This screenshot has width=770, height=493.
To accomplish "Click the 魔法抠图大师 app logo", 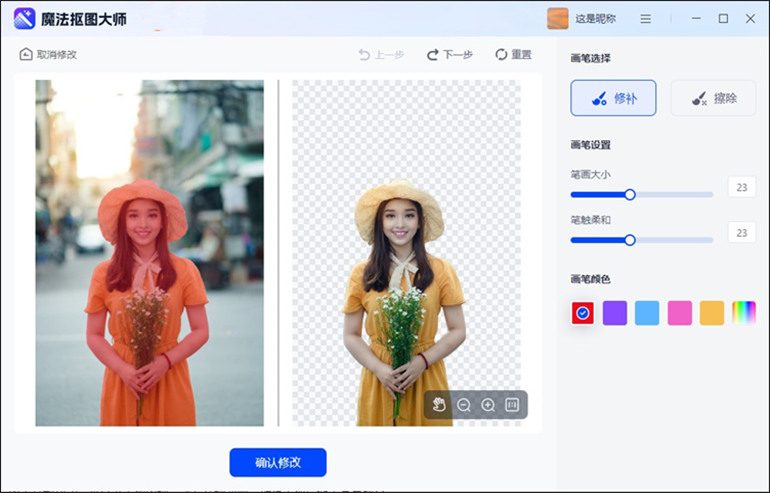I will (25, 19).
